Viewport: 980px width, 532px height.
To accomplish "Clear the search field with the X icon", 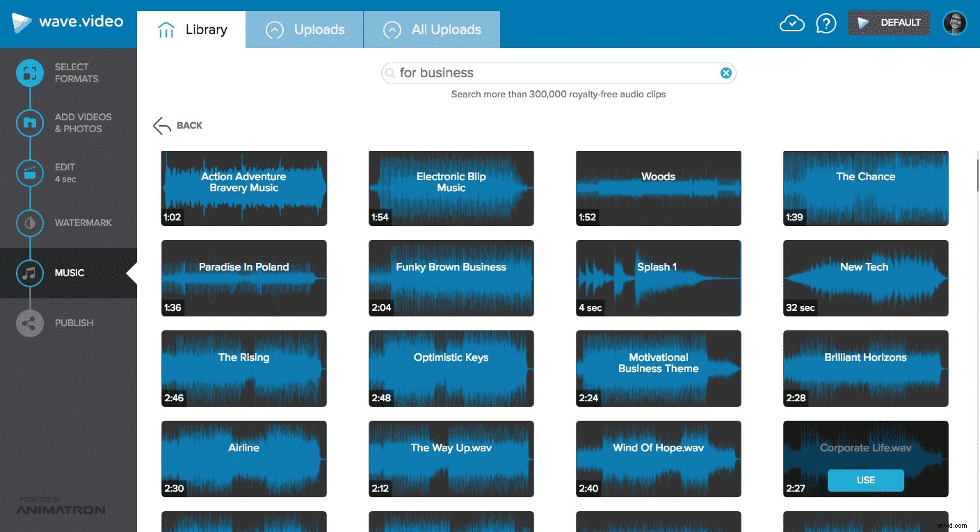I will pyautogui.click(x=725, y=73).
